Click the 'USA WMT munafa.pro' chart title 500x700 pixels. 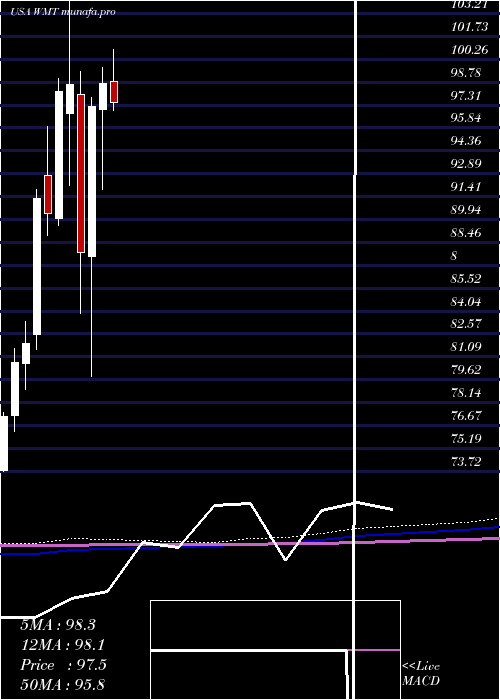[x=63, y=12]
